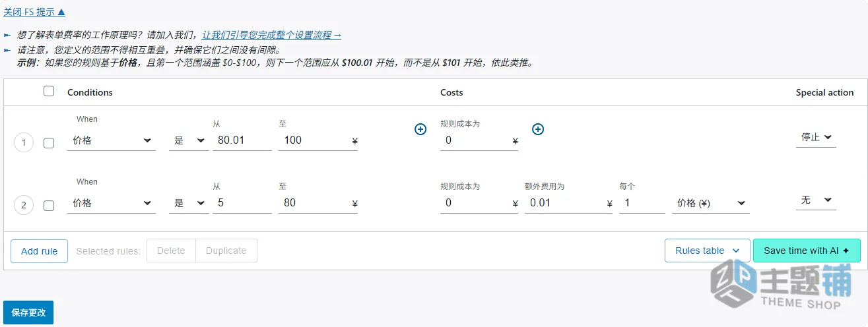868x327 pixels.
Task: Expand the Rules table dropdown button
Action: pos(707,251)
